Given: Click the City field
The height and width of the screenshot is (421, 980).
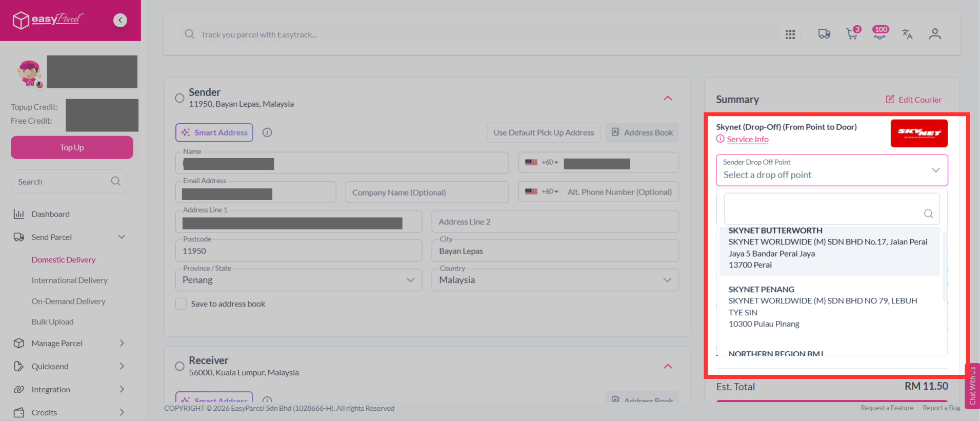Looking at the screenshot, I should (x=555, y=251).
